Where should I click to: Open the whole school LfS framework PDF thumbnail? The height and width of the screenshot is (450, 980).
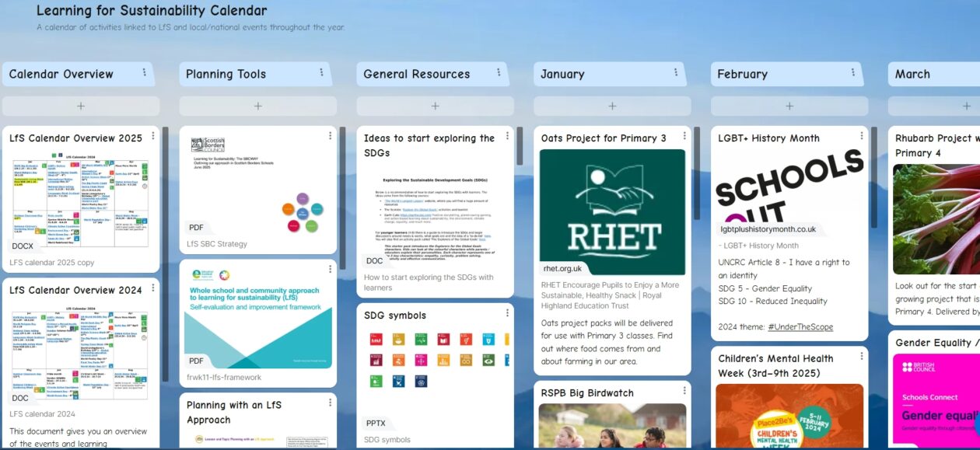tap(258, 315)
